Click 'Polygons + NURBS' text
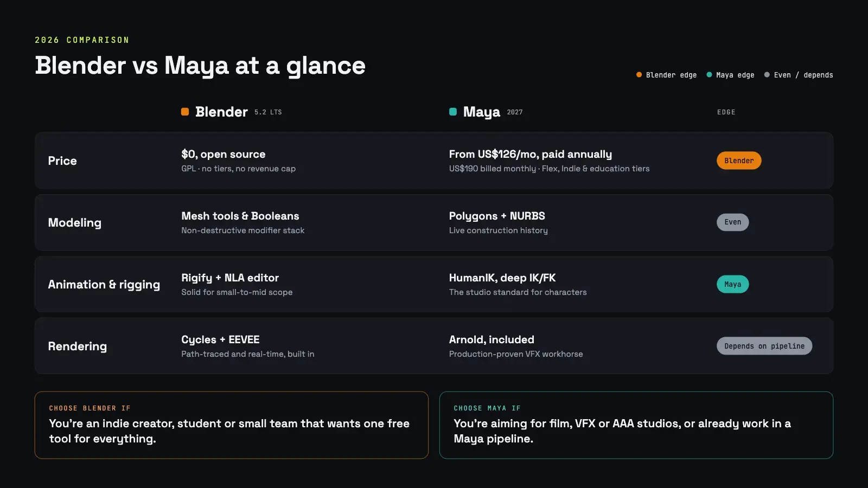The height and width of the screenshot is (488, 868). pyautogui.click(x=497, y=216)
